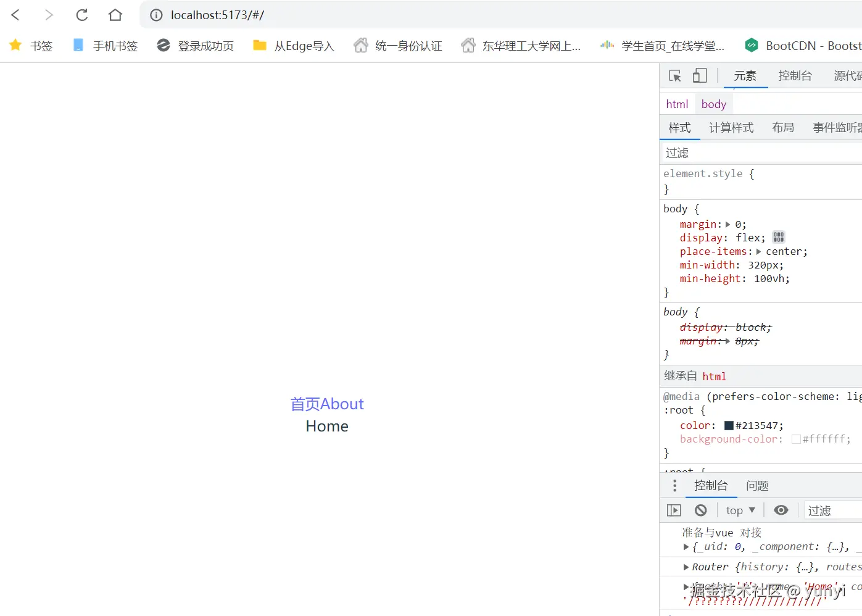Image resolution: width=862 pixels, height=616 pixels.
Task: Create a live expression with eye icon
Action: 781,510
